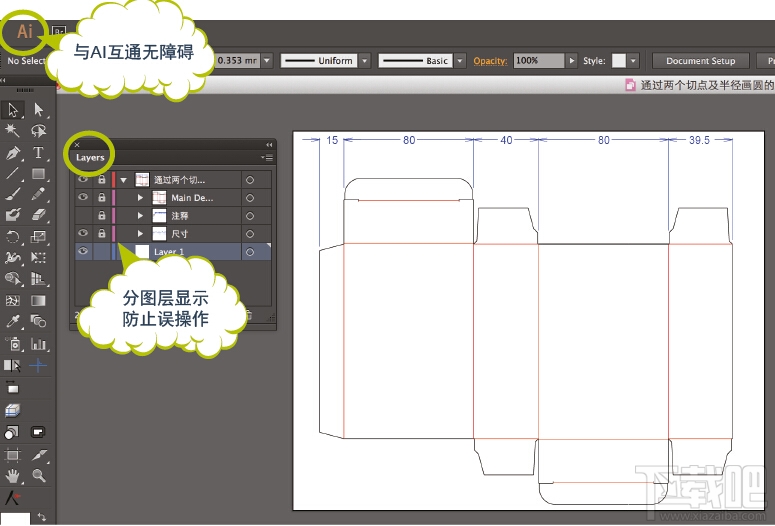Select the Blend tool

[x=38, y=321]
